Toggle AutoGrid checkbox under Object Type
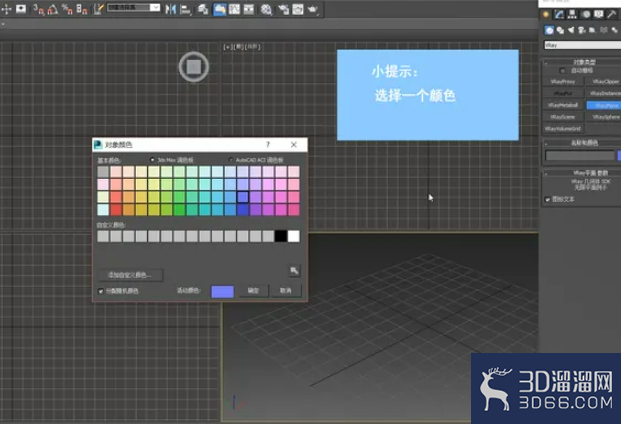Screen dimensions: 621x424 tap(562, 70)
